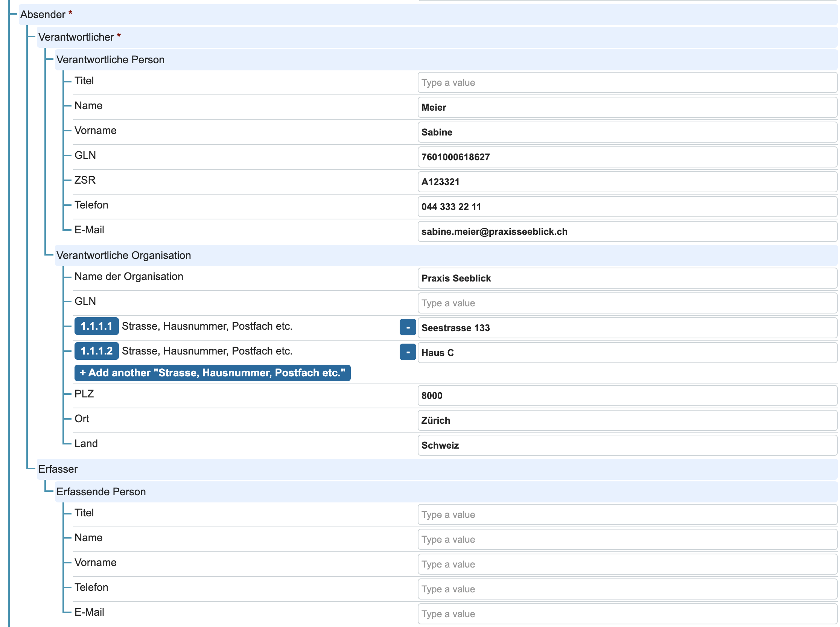The height and width of the screenshot is (627, 840).
Task: Remove street row 1.1.1.1 with minus button
Action: [x=408, y=327]
